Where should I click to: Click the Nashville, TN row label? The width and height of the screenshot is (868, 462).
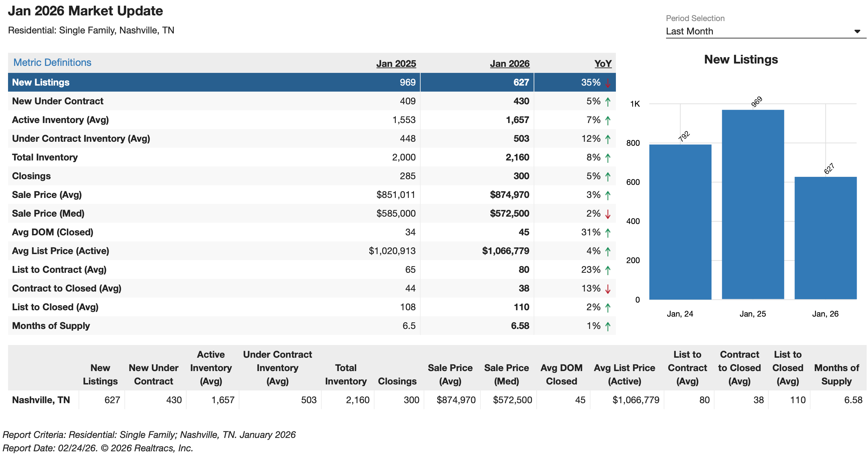tap(41, 400)
